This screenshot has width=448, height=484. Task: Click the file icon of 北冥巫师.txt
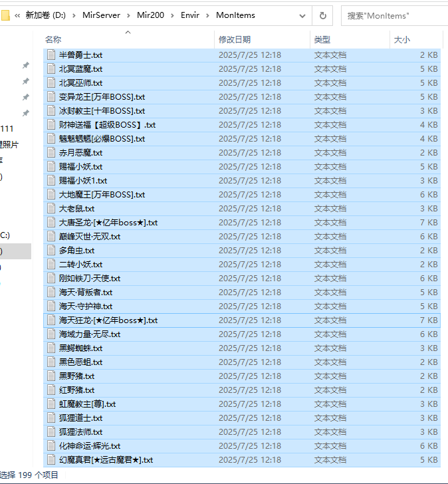click(51, 82)
